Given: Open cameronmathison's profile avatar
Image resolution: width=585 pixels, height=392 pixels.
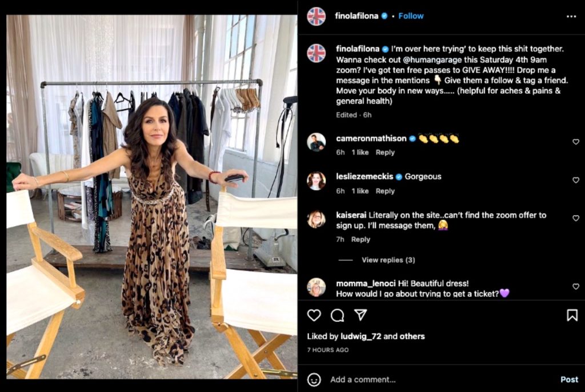Looking at the screenshot, I should (316, 142).
